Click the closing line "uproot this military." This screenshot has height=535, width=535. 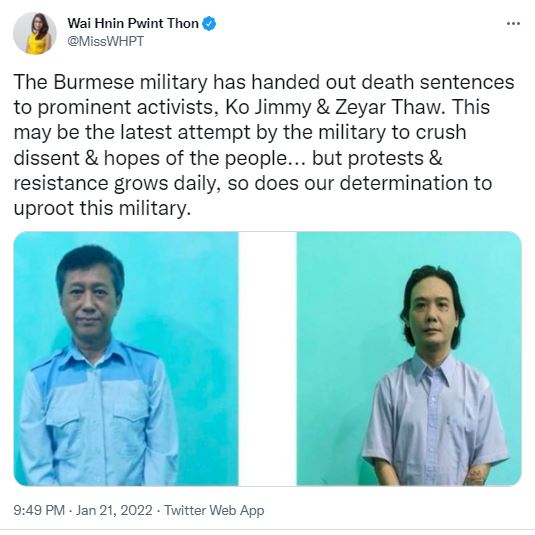(102, 208)
